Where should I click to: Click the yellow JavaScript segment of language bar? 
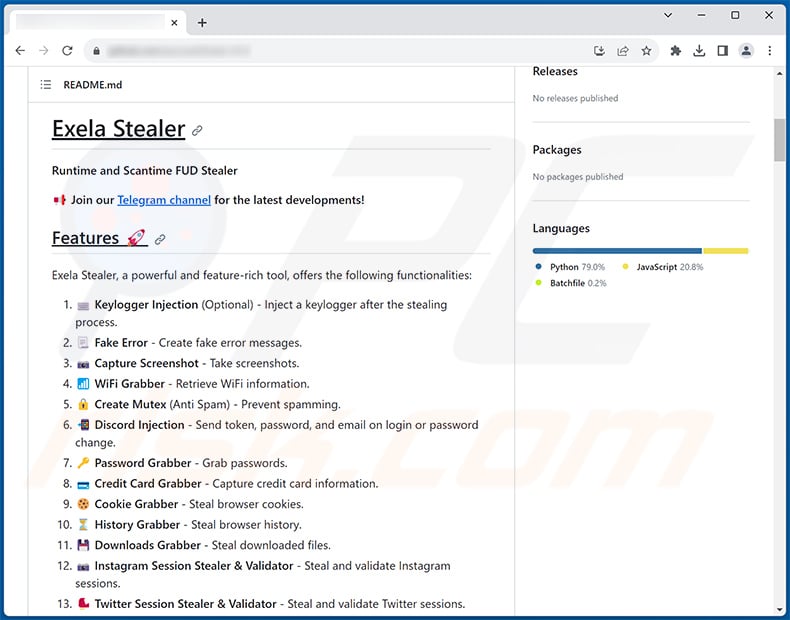point(726,251)
